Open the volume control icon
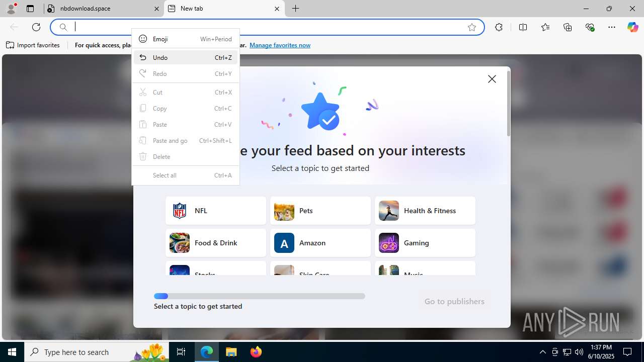 coord(579,352)
